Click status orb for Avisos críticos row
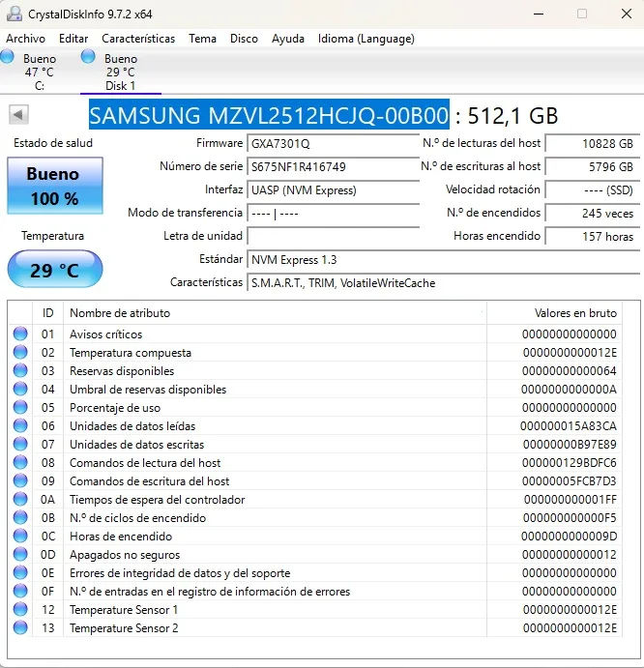The image size is (644, 668). (x=20, y=334)
